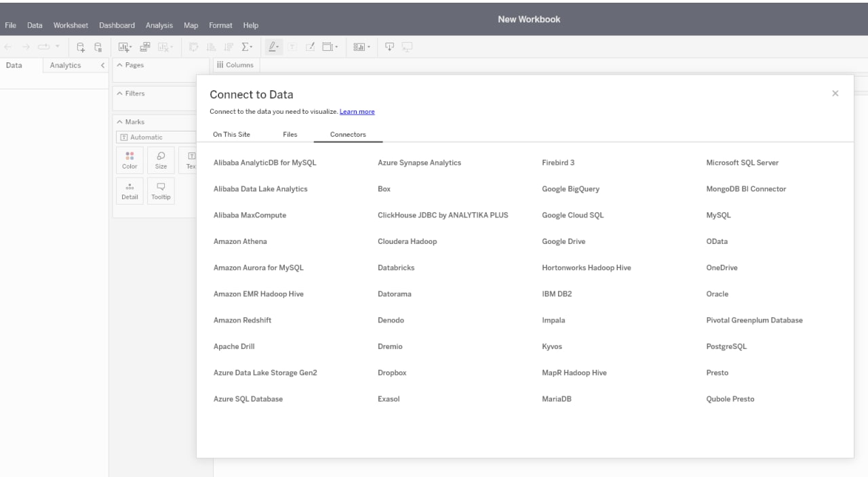Collapse the Pages shelf

pos(120,65)
